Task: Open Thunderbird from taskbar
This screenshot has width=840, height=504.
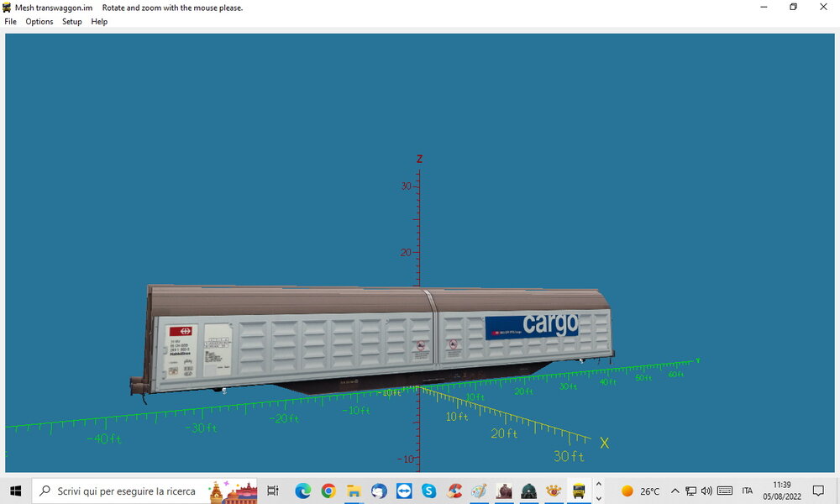Action: [x=379, y=491]
